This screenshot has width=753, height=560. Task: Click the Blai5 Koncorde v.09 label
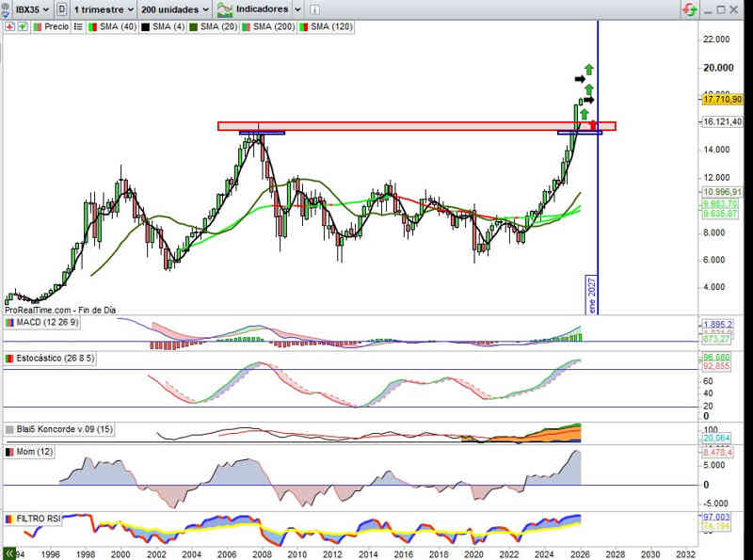click(64, 428)
